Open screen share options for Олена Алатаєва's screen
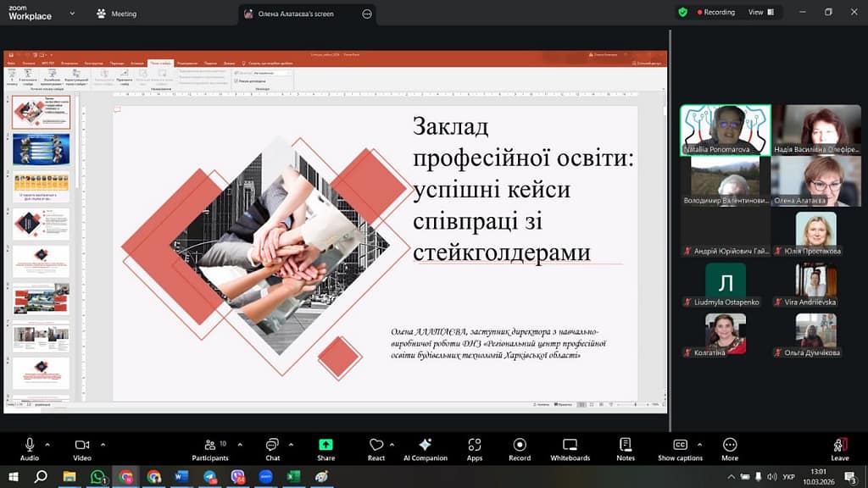 [x=367, y=14]
